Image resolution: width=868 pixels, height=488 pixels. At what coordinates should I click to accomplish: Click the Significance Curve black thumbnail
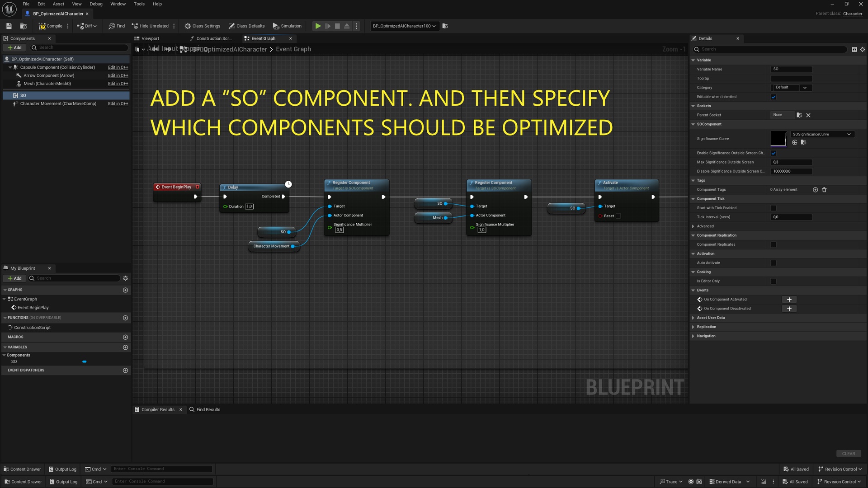(778, 138)
